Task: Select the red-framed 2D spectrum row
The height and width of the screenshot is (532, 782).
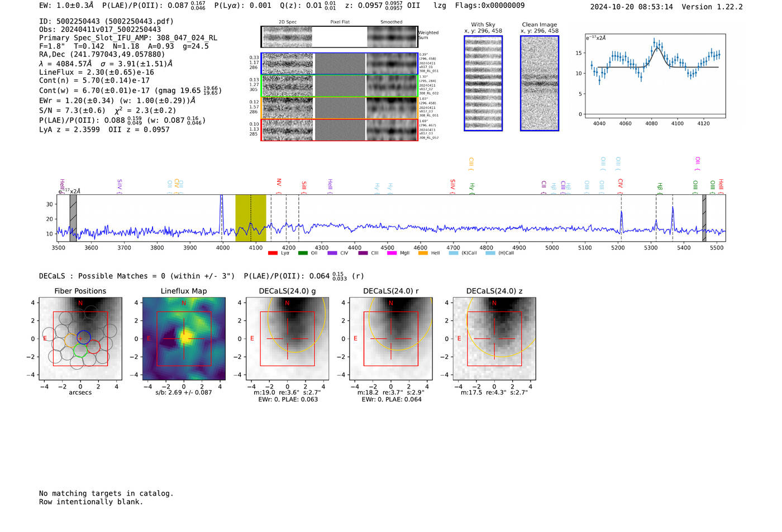Action: (339, 130)
